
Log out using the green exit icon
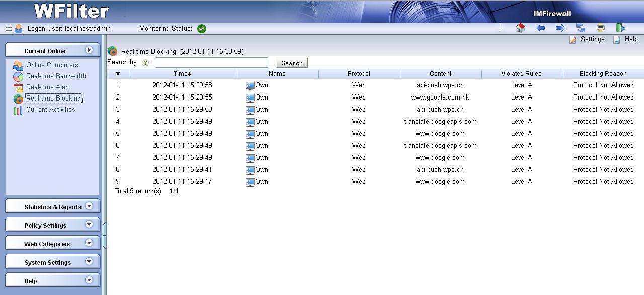click(620, 28)
